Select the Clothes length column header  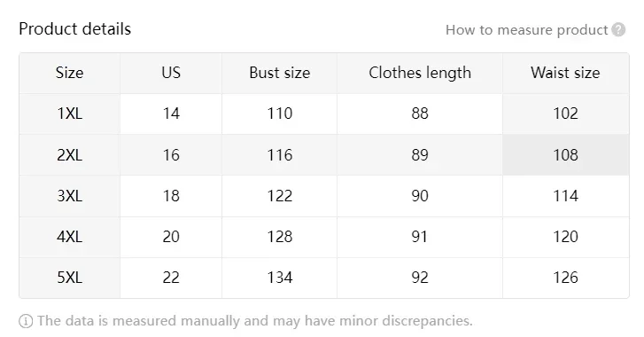click(x=420, y=73)
